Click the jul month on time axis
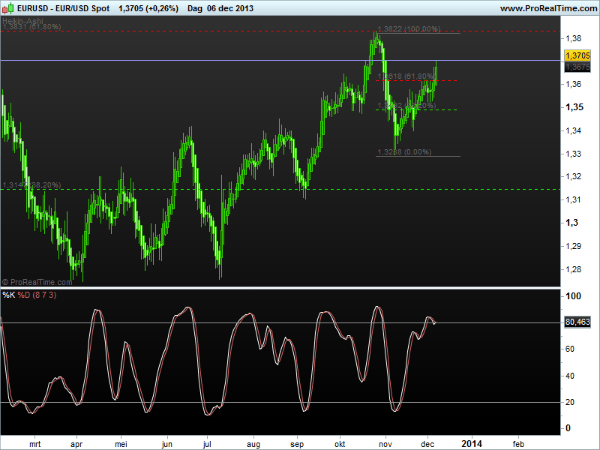This screenshot has height=450, width=600. click(x=207, y=444)
